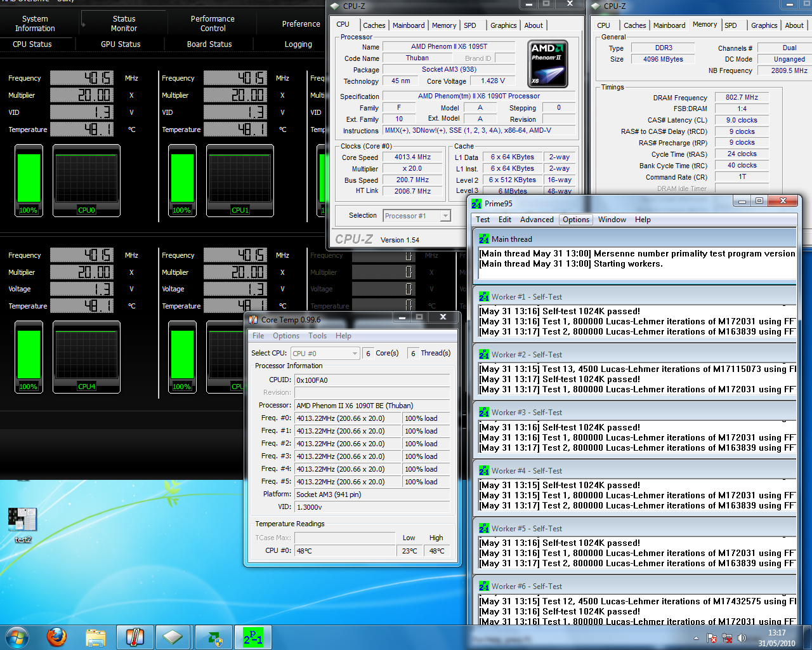Click the Main thread window icon

(484, 239)
